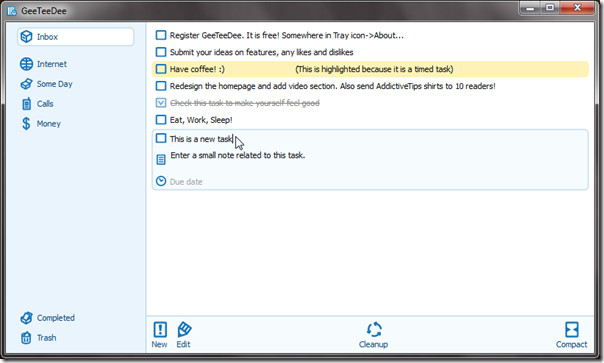Show the Completed tasks list
This screenshot has height=363, width=604.
pyautogui.click(x=56, y=318)
